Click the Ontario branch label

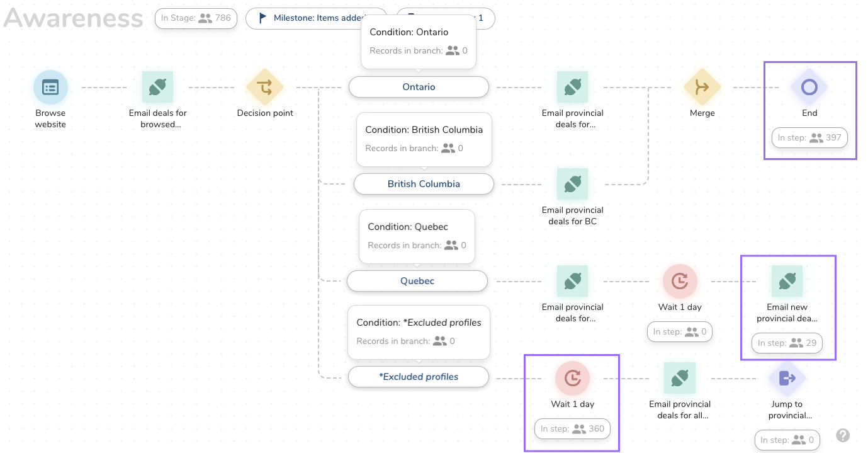(x=419, y=87)
